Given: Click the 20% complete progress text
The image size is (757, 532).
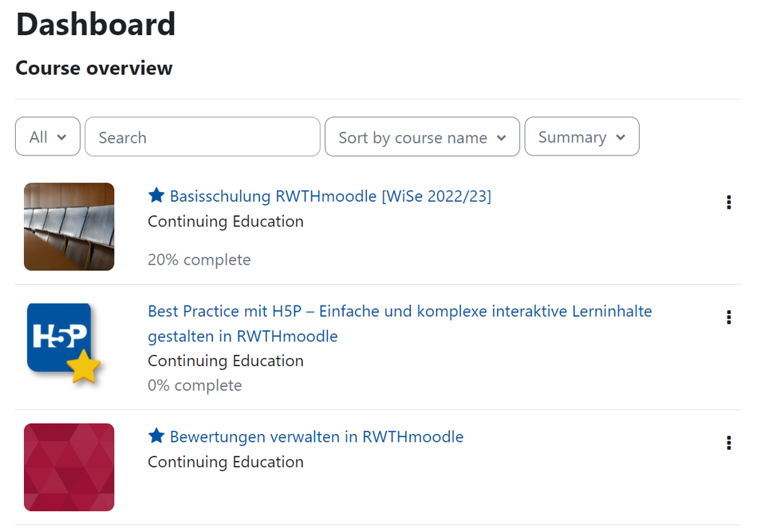Looking at the screenshot, I should [199, 260].
